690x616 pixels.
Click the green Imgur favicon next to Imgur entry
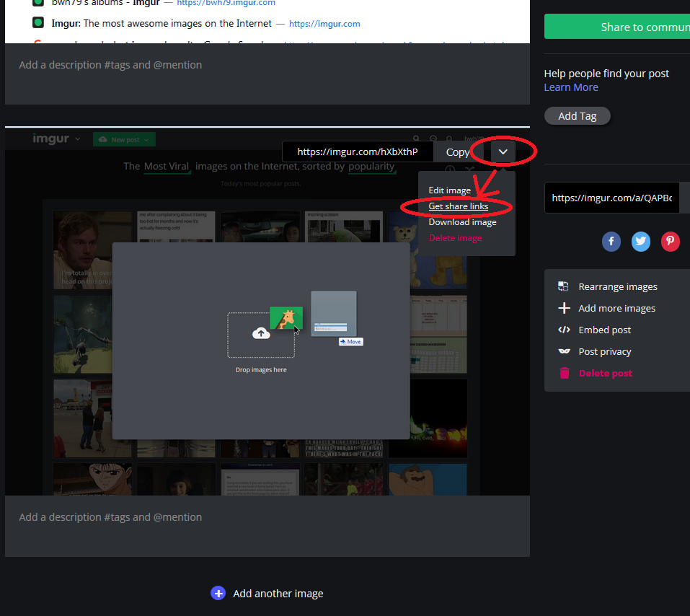coord(38,22)
